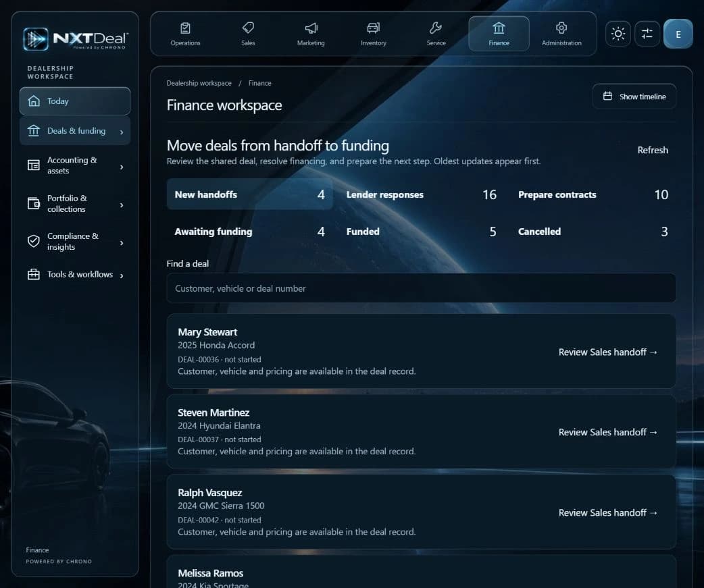Select the Funded filter

[x=421, y=232]
